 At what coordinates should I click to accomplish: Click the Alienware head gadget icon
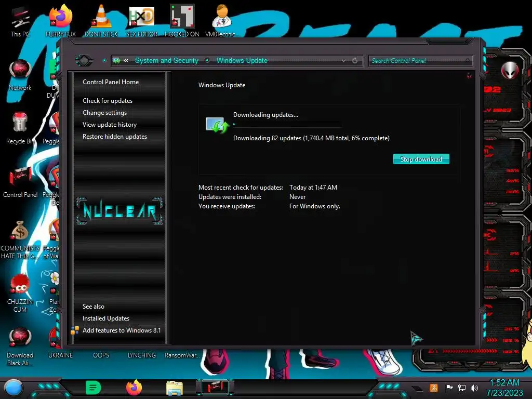pyautogui.click(x=510, y=70)
